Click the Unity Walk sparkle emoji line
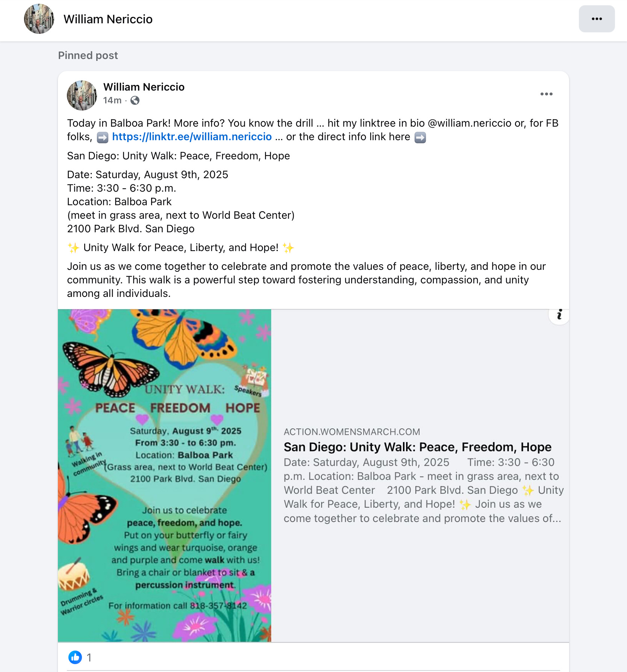This screenshot has width=627, height=672. coord(180,248)
